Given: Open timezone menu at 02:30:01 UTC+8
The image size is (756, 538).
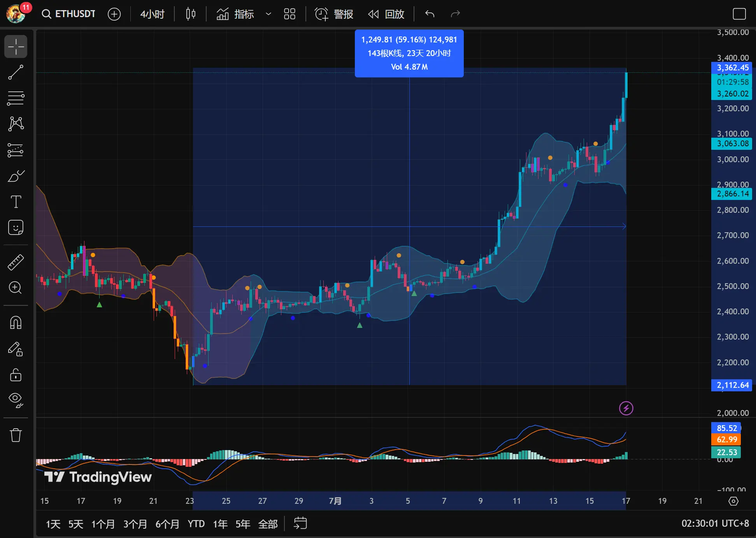Looking at the screenshot, I should (x=715, y=524).
